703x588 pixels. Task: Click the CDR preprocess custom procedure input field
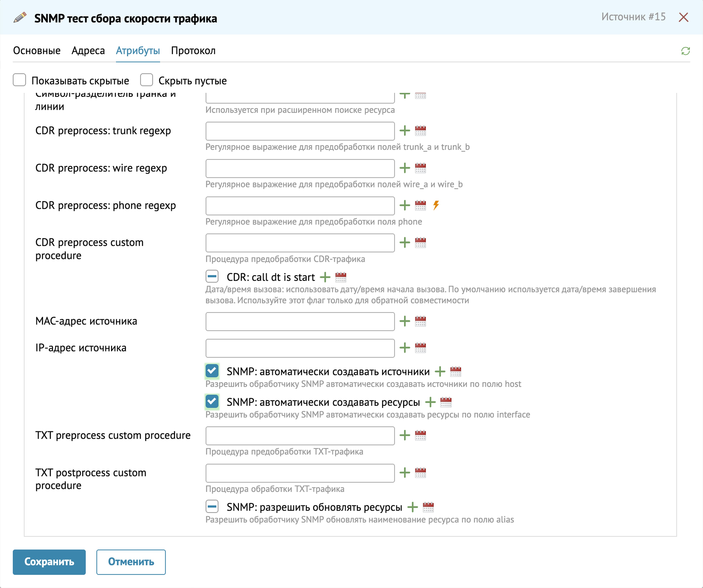(x=300, y=243)
